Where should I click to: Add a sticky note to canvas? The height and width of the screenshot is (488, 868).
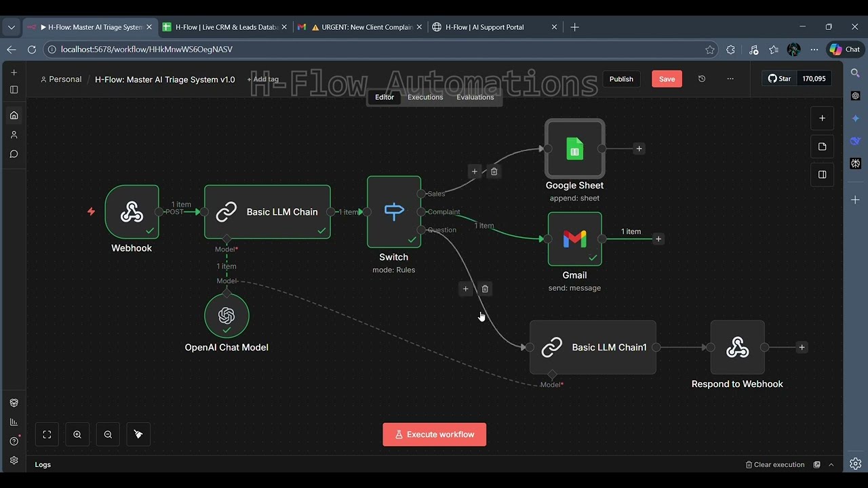(x=822, y=146)
